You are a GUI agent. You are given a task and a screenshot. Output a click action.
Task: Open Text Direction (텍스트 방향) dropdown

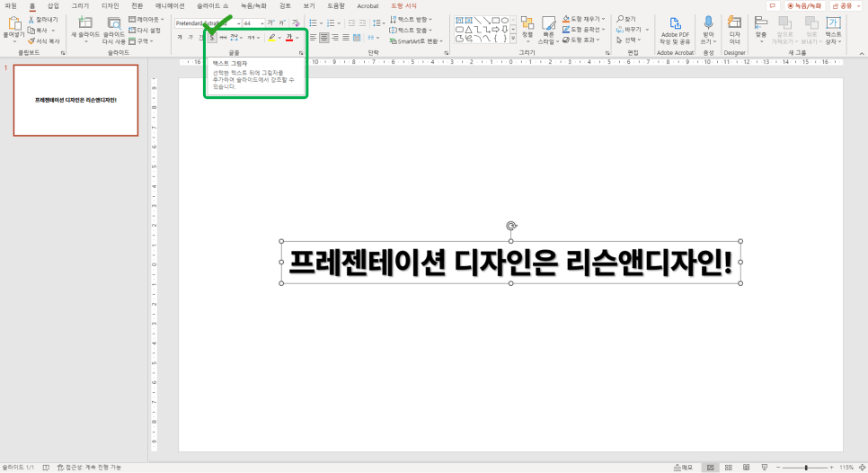411,20
